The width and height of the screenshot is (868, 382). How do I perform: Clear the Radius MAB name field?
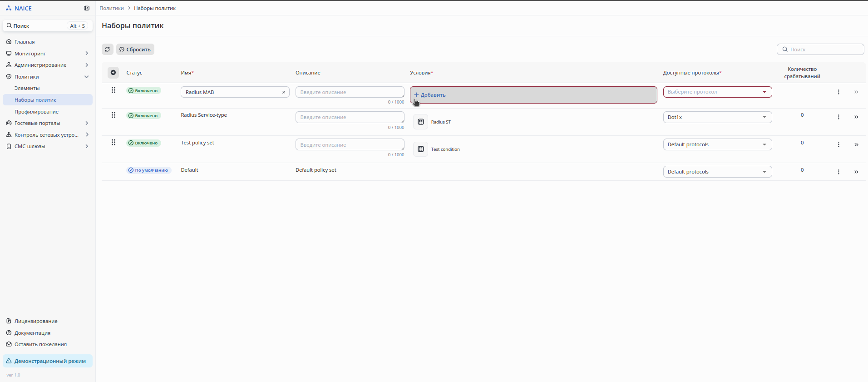[284, 92]
